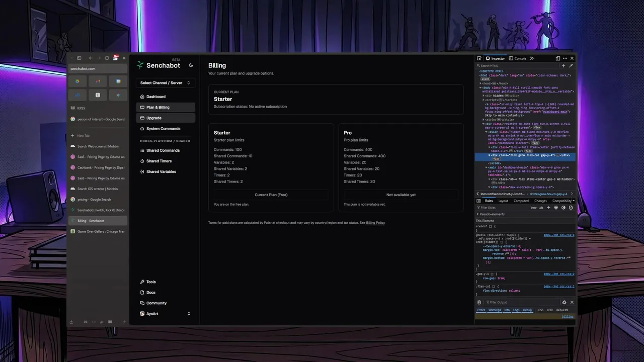644x362 pixels.
Task: Open Plan & Billing sidebar item
Action: pyautogui.click(x=165, y=107)
